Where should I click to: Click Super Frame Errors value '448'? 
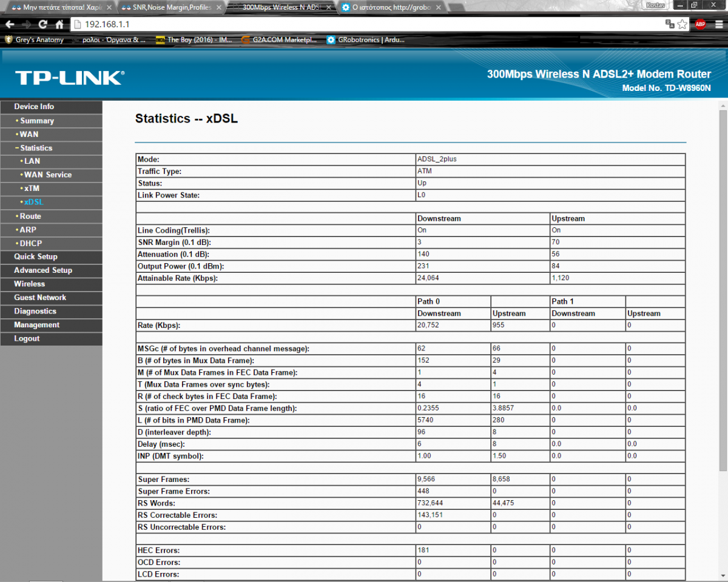point(423,491)
